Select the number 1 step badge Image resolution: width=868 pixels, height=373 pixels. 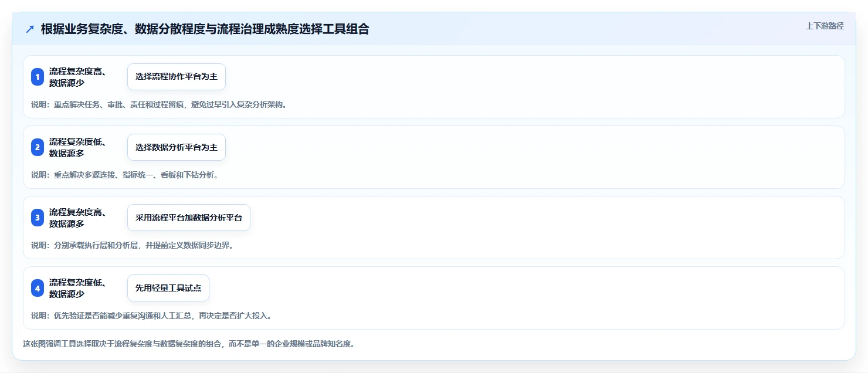38,77
